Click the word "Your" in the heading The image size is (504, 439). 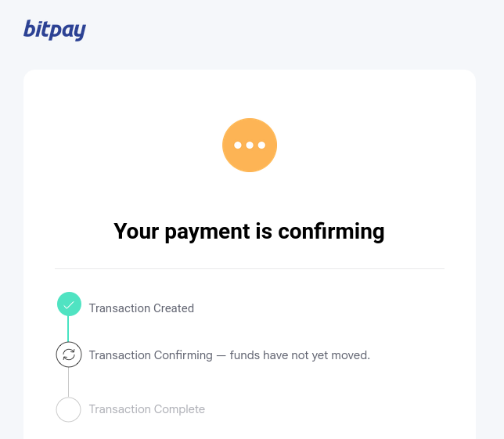click(136, 232)
